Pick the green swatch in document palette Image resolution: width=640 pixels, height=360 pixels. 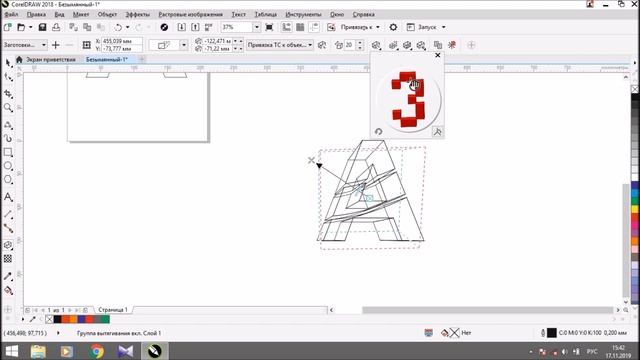pos(106,319)
